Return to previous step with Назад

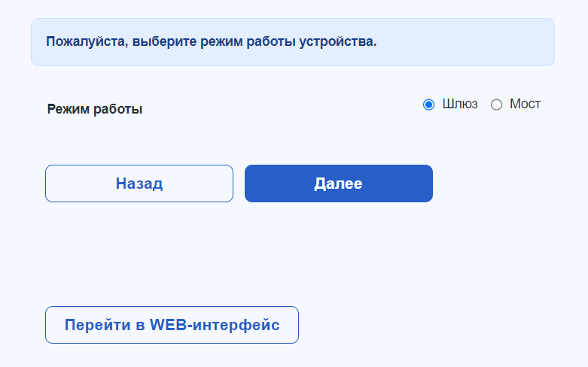139,183
